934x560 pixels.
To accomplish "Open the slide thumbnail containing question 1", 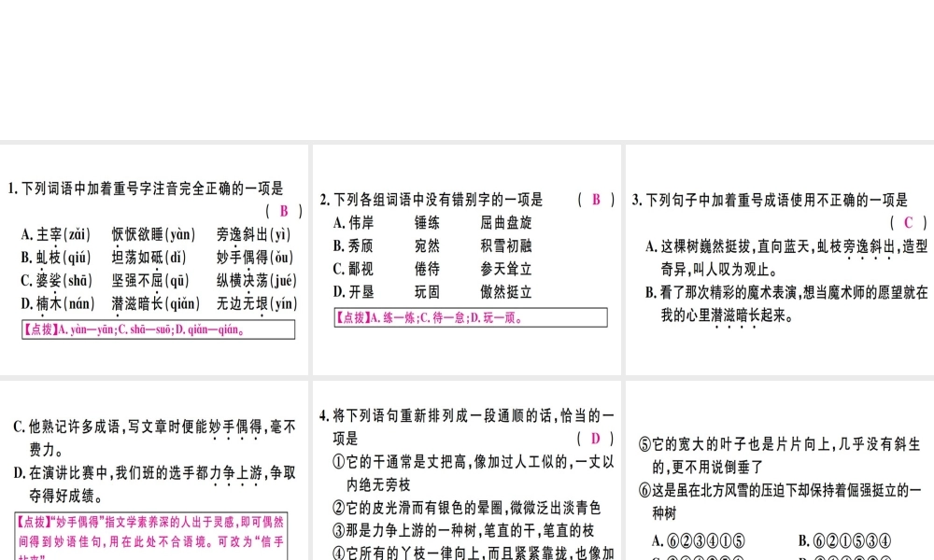I will click(x=154, y=259).
